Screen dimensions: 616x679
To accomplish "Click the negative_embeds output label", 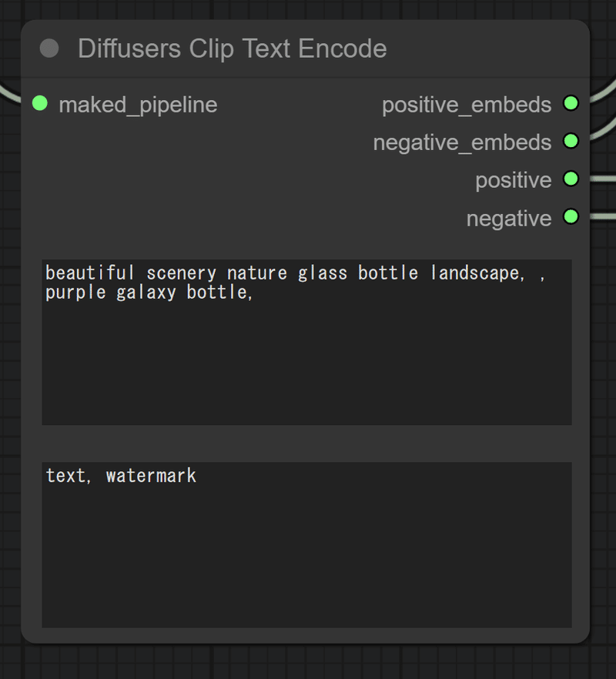I will (462, 142).
